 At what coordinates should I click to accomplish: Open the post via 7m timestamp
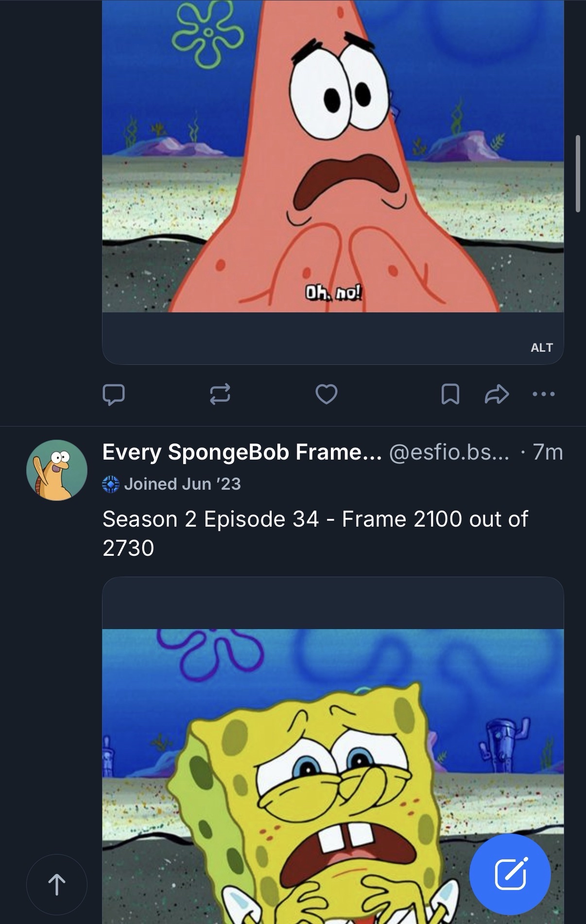(548, 452)
